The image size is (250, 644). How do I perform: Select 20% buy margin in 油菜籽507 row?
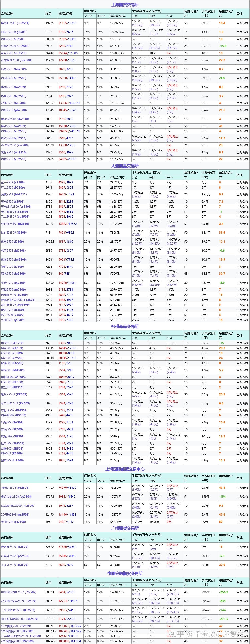pyautogui.click(x=87, y=415)
